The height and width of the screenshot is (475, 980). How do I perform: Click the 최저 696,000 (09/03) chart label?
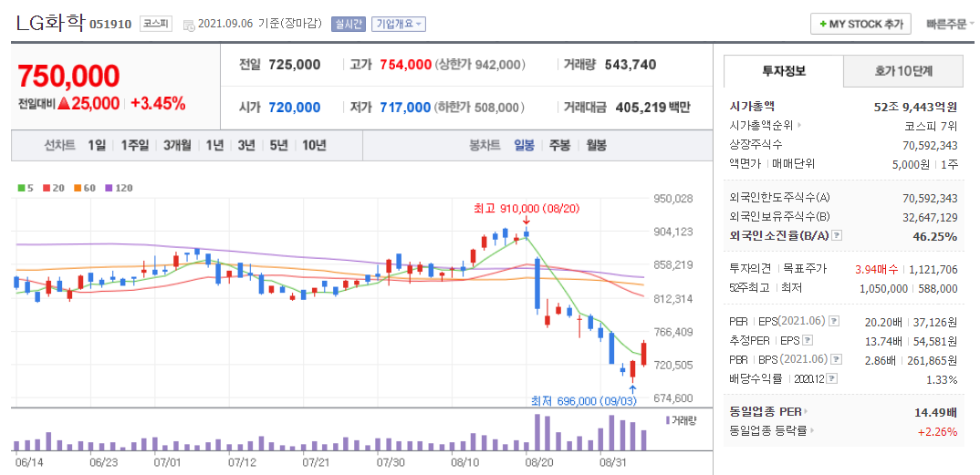(x=584, y=401)
